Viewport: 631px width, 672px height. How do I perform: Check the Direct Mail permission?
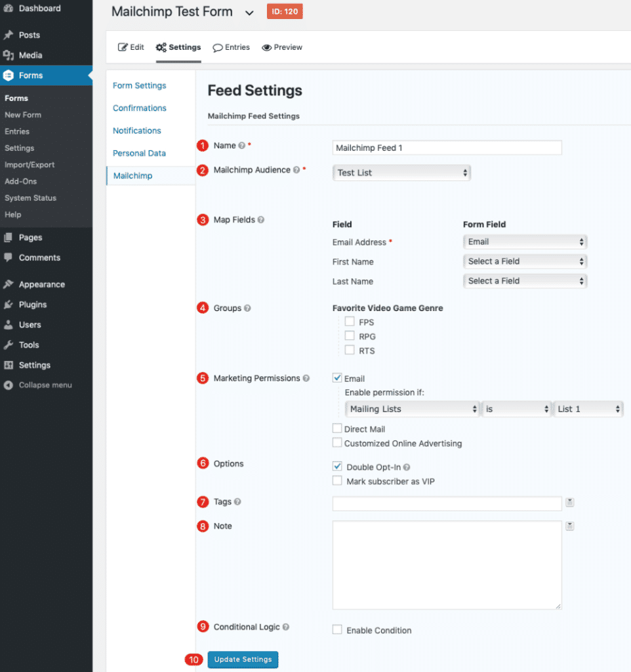pyautogui.click(x=337, y=429)
